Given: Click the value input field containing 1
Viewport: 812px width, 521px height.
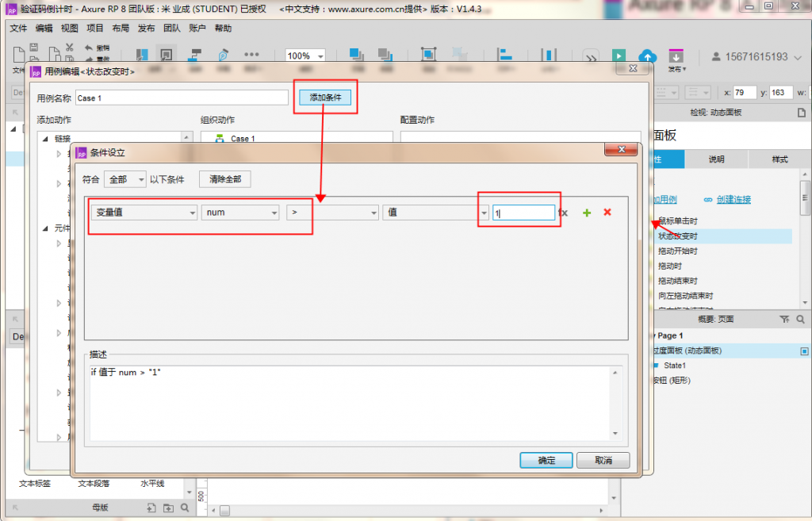Looking at the screenshot, I should click(x=523, y=213).
